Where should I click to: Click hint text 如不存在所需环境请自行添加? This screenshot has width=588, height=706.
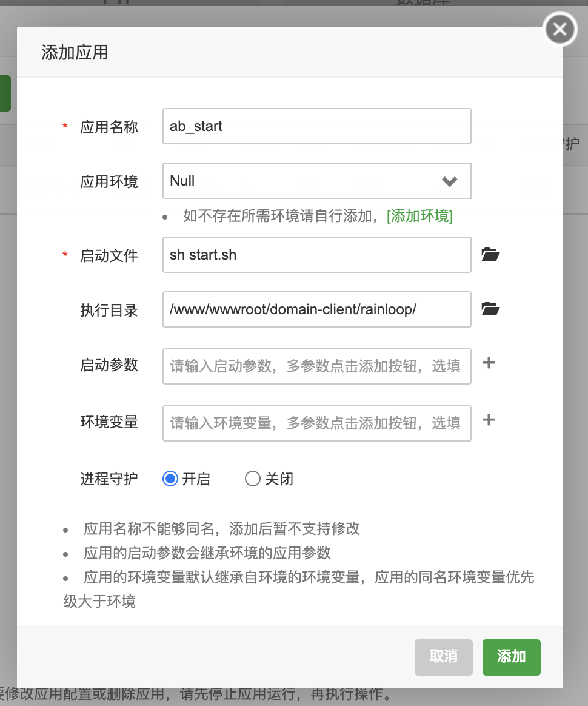click(x=281, y=216)
